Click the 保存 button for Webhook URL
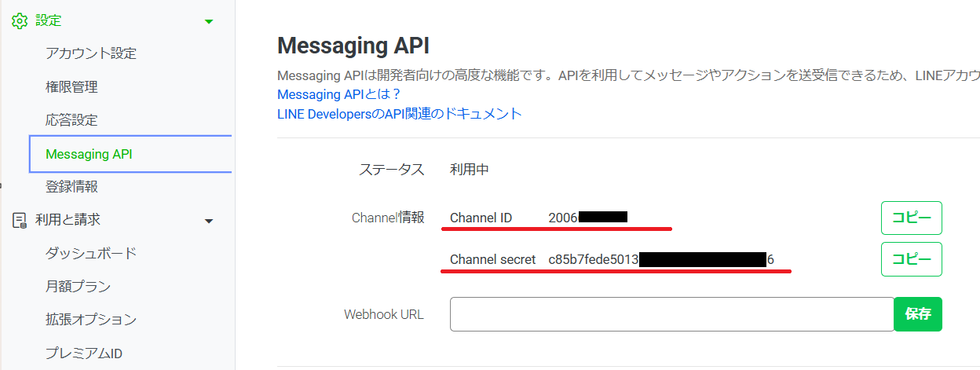This screenshot has height=370, width=980. pos(918,314)
